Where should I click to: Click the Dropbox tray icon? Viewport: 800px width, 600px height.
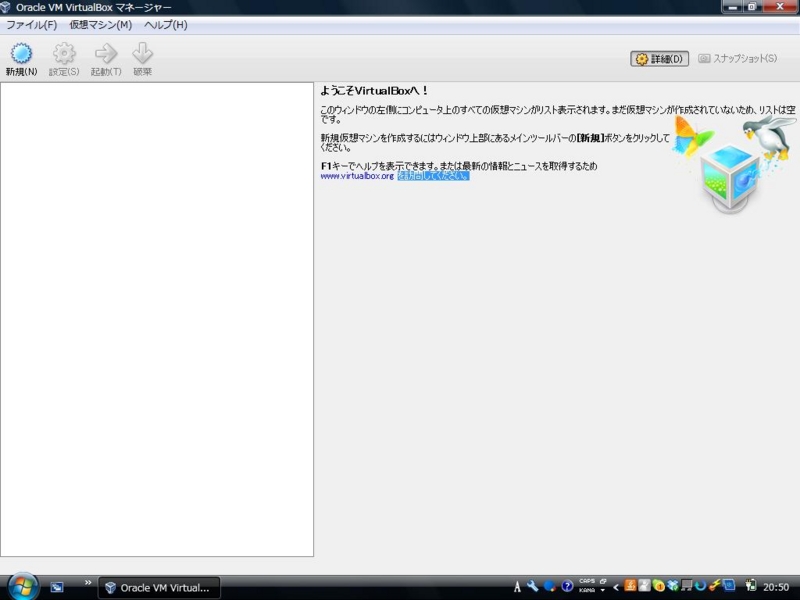coord(673,586)
